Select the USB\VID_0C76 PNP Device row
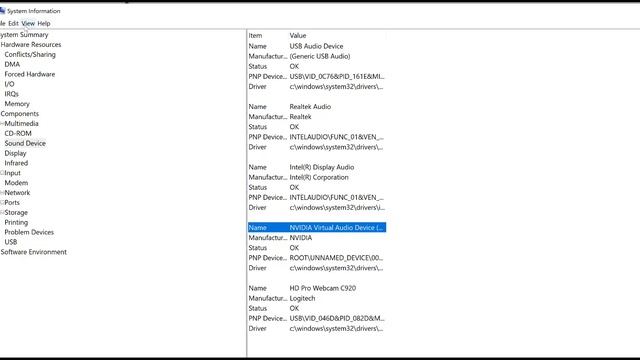Screen dimensions: 640x360 point(317,76)
